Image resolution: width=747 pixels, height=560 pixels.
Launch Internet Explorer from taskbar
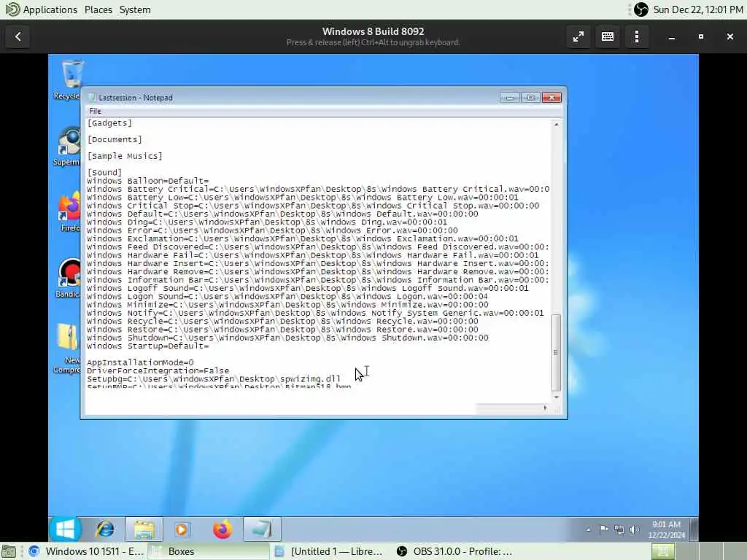pyautogui.click(x=104, y=529)
